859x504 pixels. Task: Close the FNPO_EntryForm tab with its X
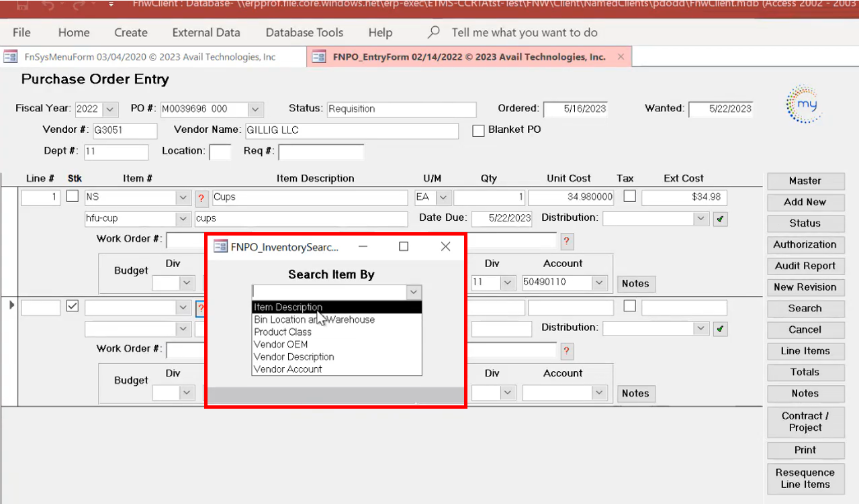point(621,57)
